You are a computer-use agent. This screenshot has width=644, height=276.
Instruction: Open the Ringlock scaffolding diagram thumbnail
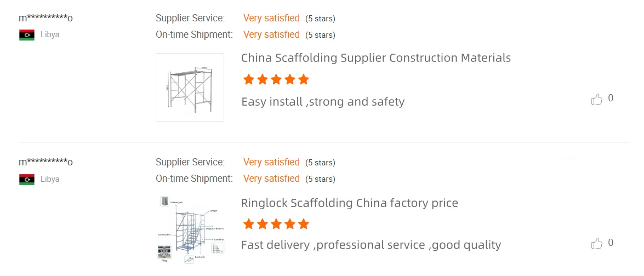pos(190,231)
